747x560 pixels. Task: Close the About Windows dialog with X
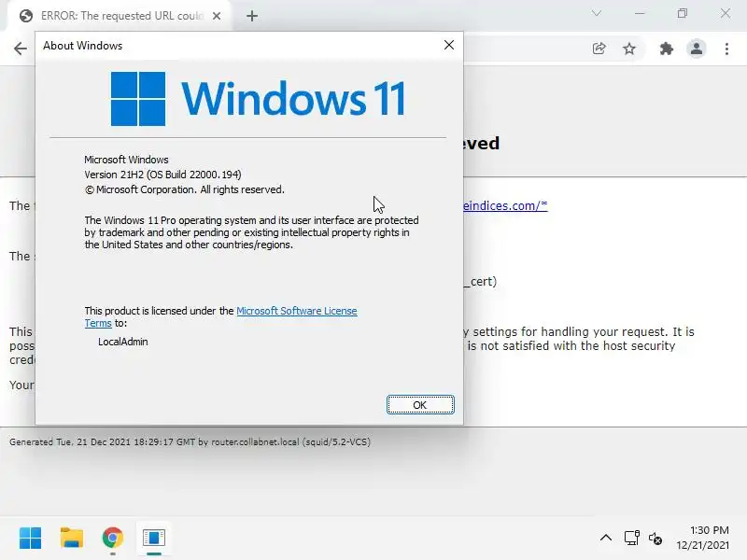449,45
